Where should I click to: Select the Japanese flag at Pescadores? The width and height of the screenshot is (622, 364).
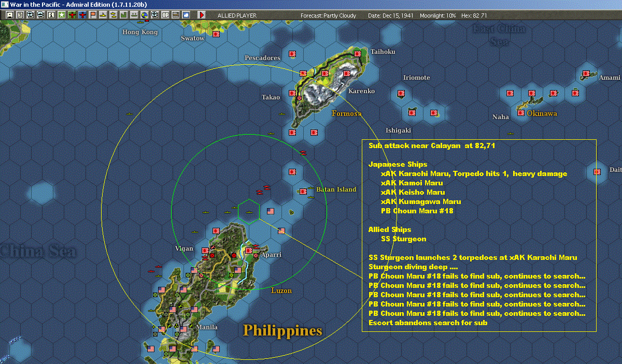click(292, 53)
